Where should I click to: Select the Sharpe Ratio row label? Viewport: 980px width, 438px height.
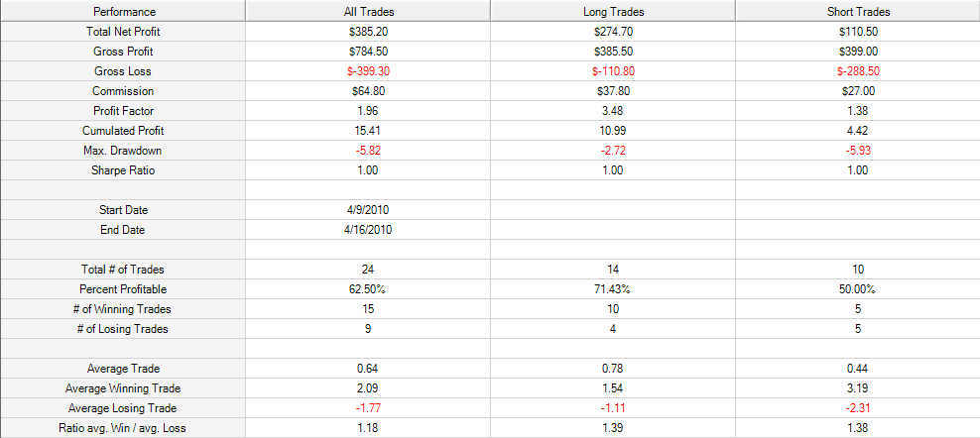point(123,170)
